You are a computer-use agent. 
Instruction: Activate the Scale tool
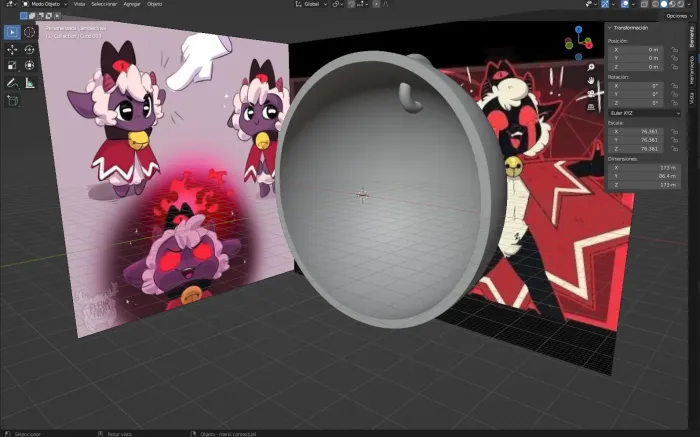[12, 65]
